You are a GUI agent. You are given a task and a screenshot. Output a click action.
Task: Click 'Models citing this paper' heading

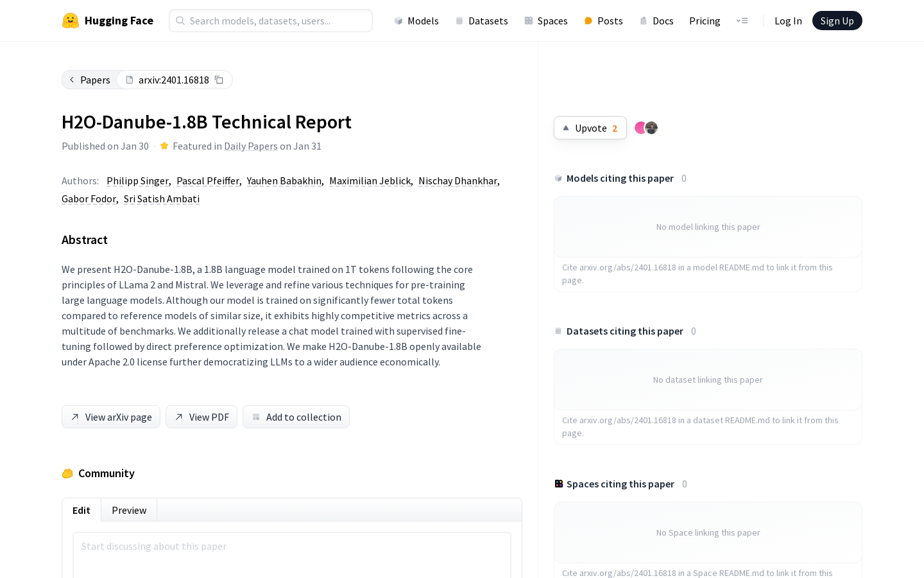pos(620,178)
